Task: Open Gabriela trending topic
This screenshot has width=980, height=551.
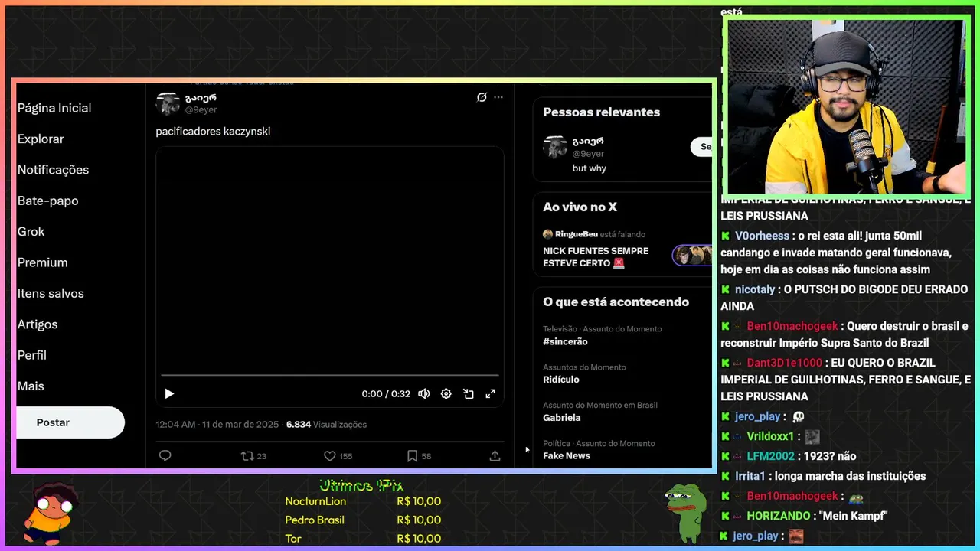Action: [562, 418]
